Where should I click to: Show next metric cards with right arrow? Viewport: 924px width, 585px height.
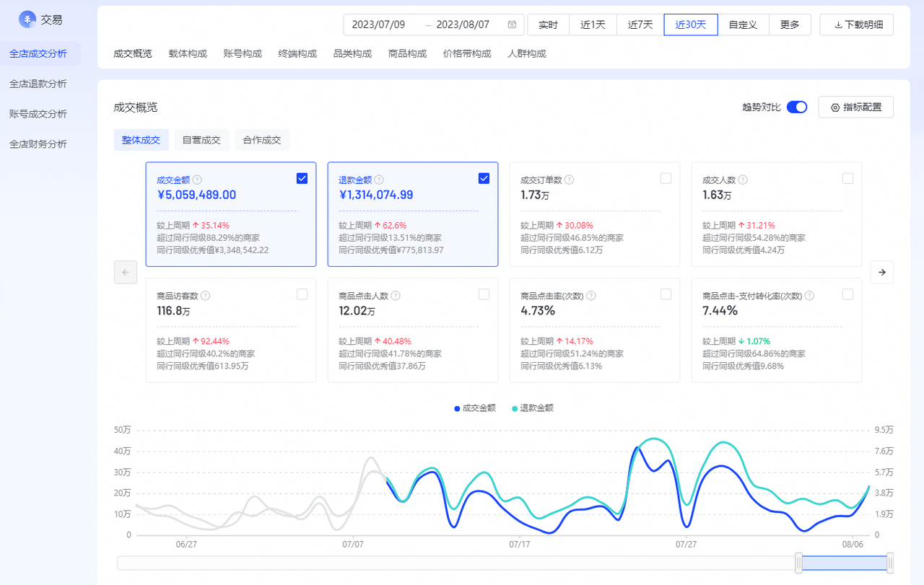coord(882,272)
